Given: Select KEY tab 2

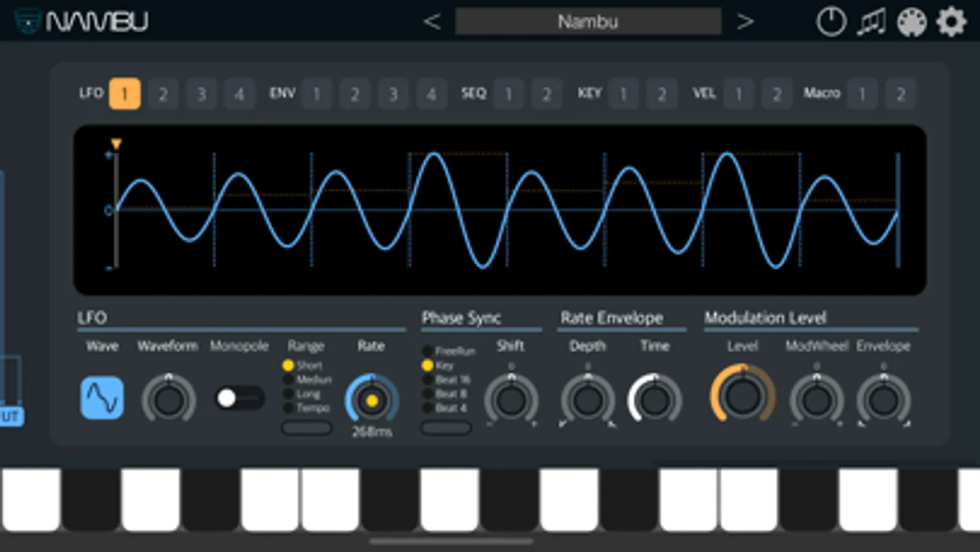Looking at the screenshot, I should (x=661, y=94).
